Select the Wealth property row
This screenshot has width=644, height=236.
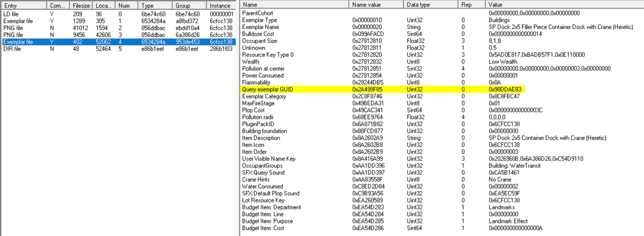tap(442, 61)
